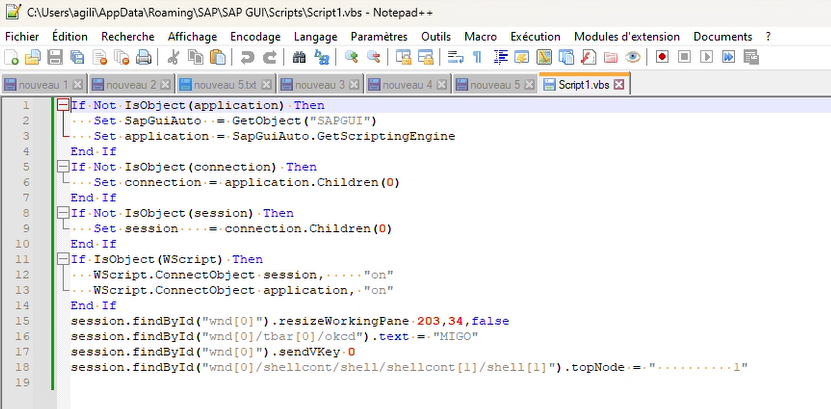Open the Encodage menu
The image size is (831, 409).
click(255, 37)
